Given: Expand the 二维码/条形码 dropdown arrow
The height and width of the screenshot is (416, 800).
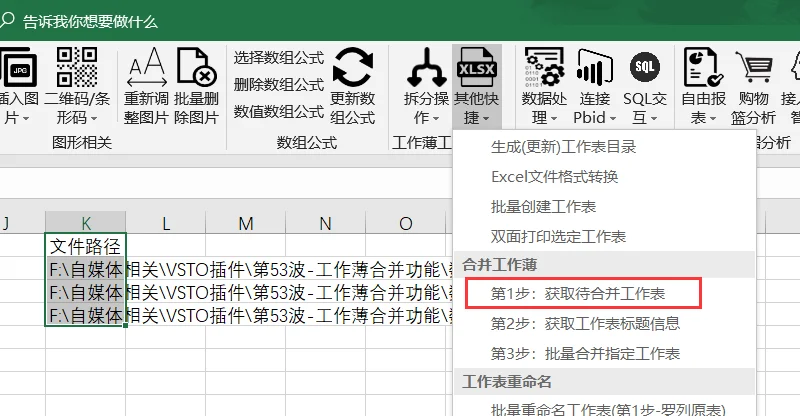Looking at the screenshot, I should (94, 119).
